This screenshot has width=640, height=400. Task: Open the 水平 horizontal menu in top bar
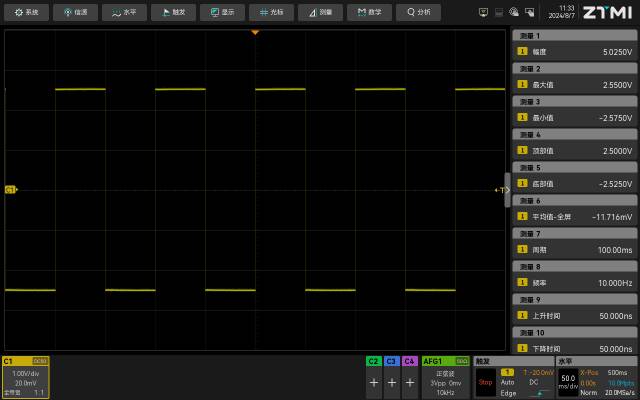[124, 12]
